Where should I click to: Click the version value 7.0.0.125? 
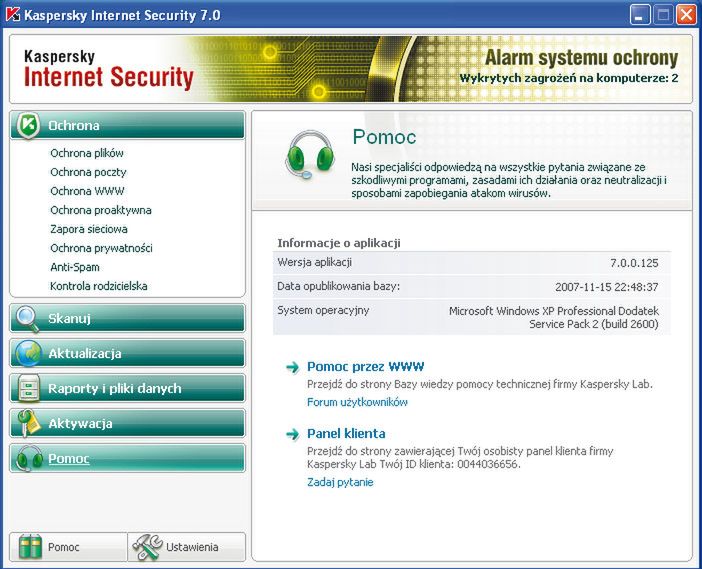[634, 263]
